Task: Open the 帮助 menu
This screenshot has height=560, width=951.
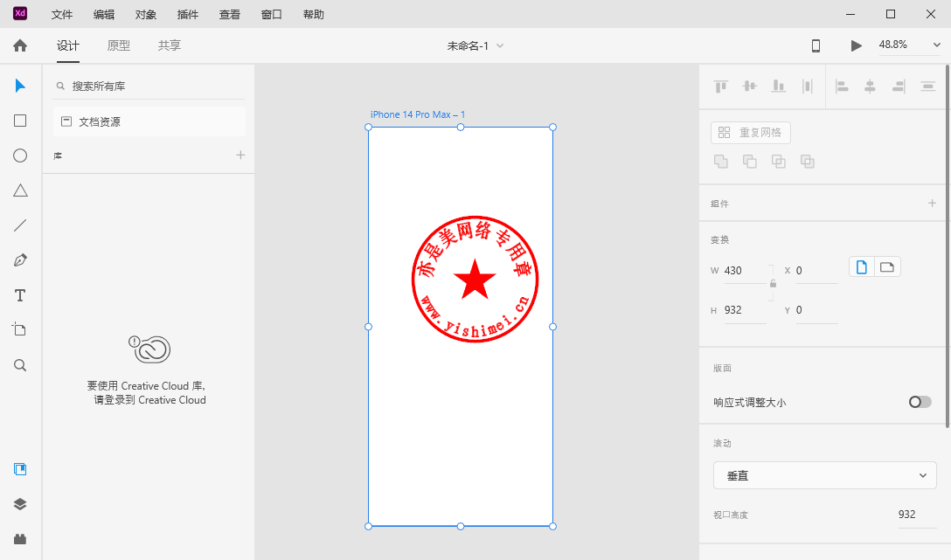Action: point(314,15)
